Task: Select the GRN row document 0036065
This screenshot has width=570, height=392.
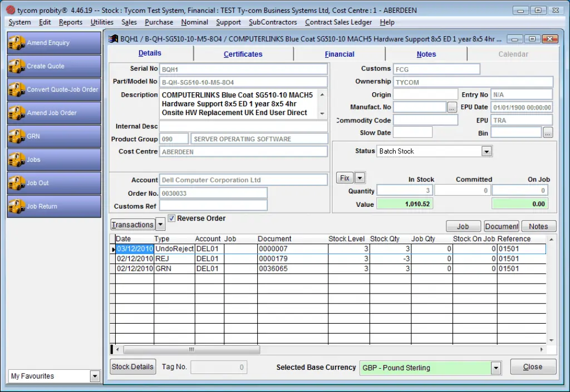Action: click(331, 269)
